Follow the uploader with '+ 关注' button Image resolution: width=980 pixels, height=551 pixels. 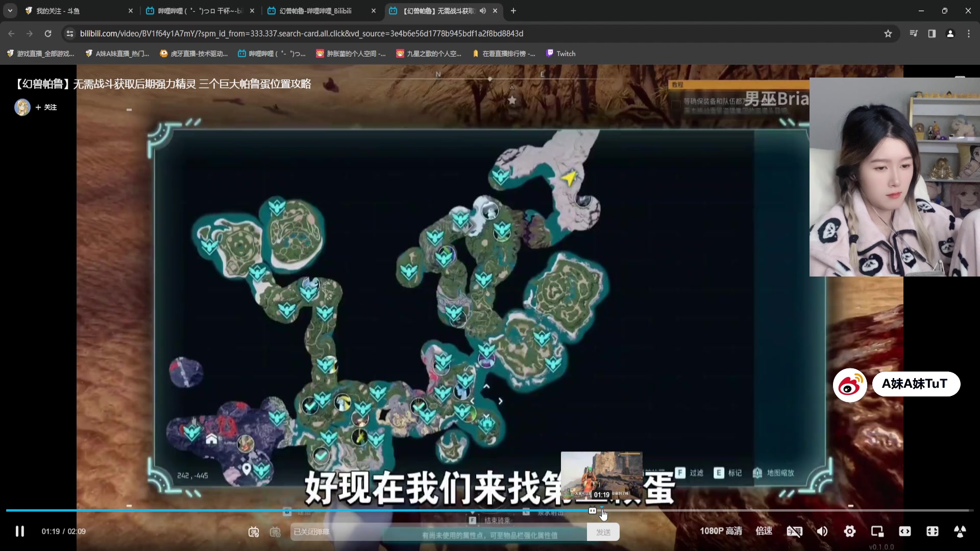coord(46,107)
